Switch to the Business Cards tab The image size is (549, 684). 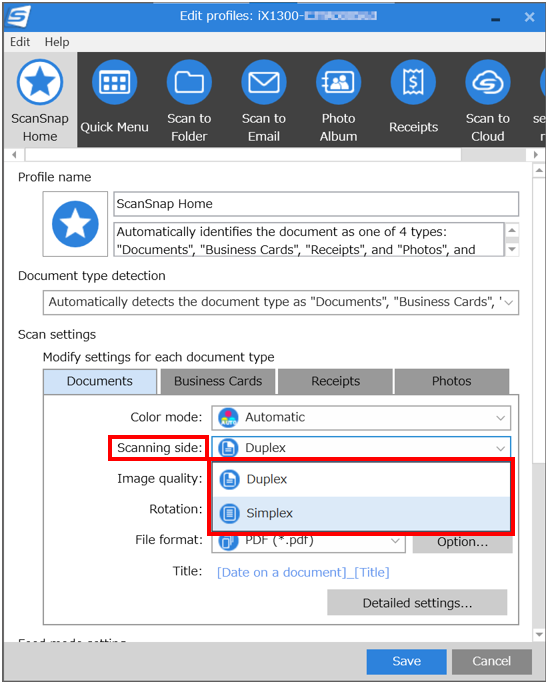tap(218, 381)
